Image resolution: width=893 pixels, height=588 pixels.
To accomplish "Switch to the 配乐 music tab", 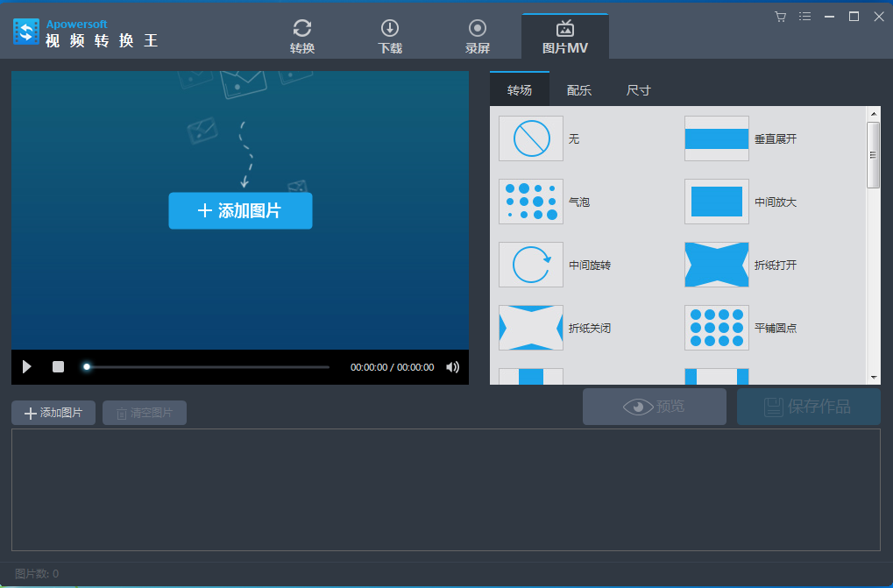I will 578,90.
